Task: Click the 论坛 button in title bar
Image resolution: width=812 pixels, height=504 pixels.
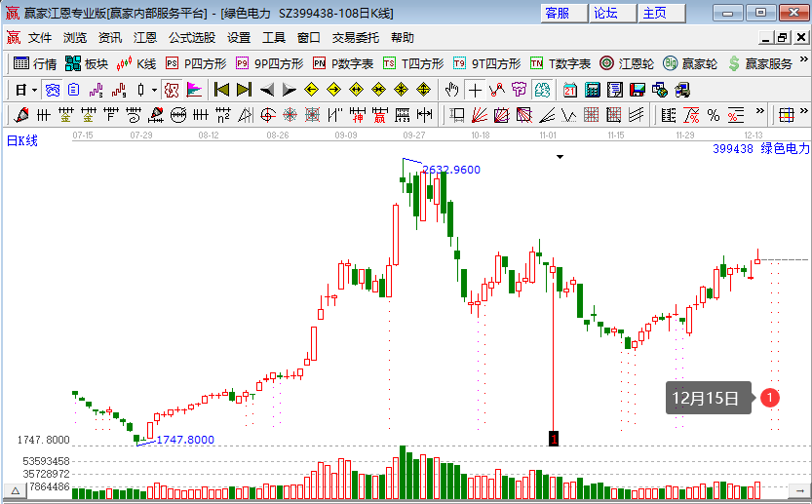Action: pos(612,13)
